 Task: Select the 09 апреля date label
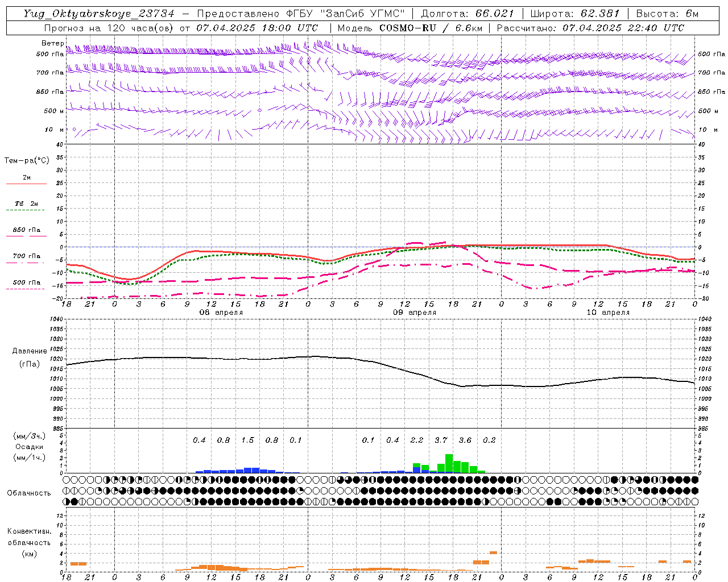pos(415,313)
